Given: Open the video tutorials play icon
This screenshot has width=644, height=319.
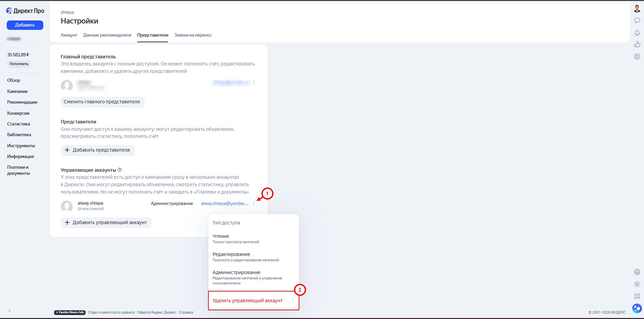Looking at the screenshot, I should 637,57.
